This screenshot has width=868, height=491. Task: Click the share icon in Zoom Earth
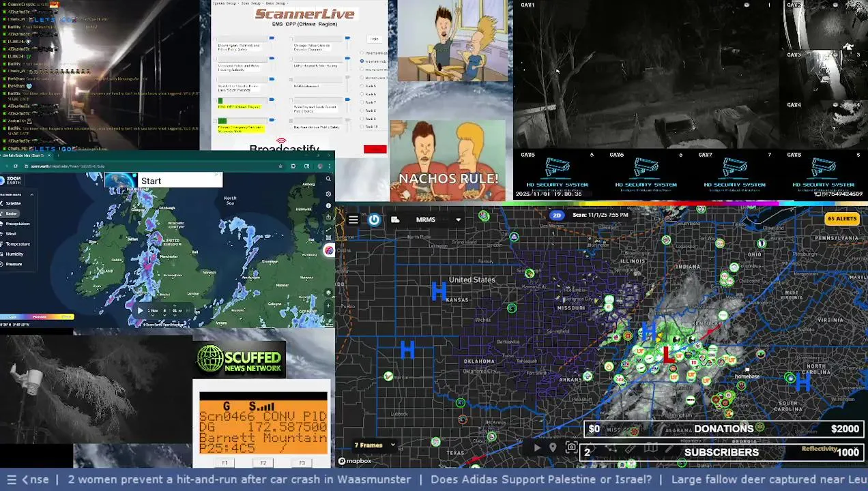[x=328, y=218]
